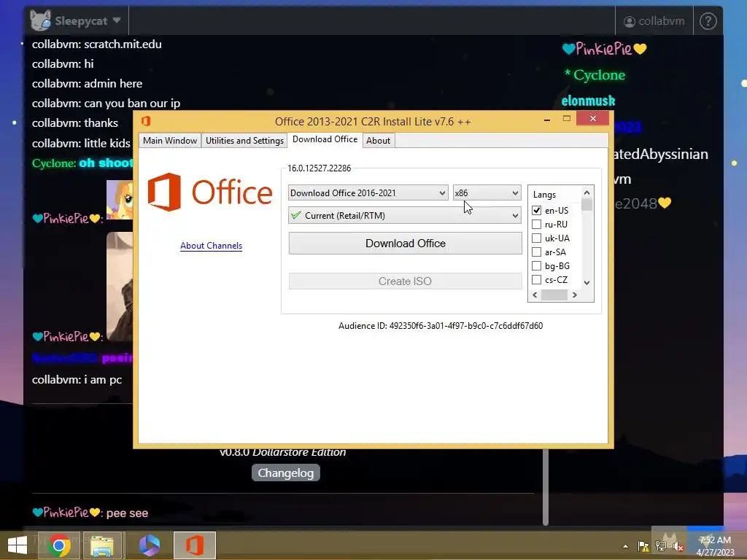Open the help question mark icon

pos(708,21)
